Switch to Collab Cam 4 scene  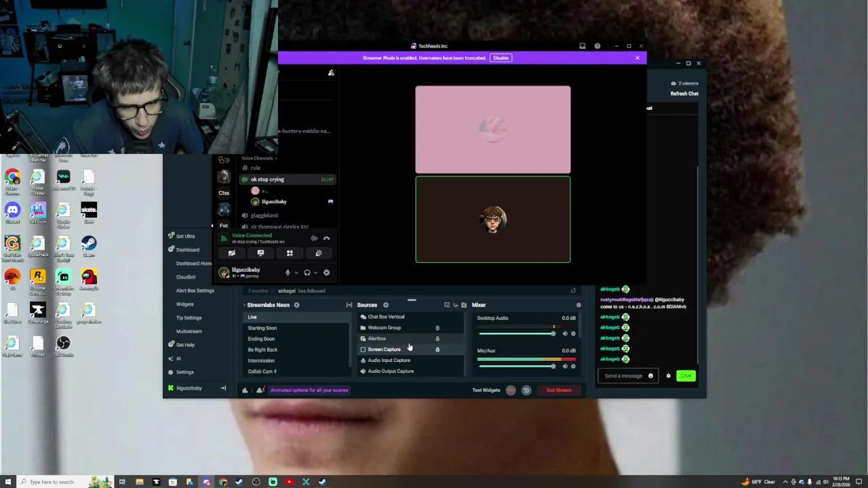pos(298,371)
